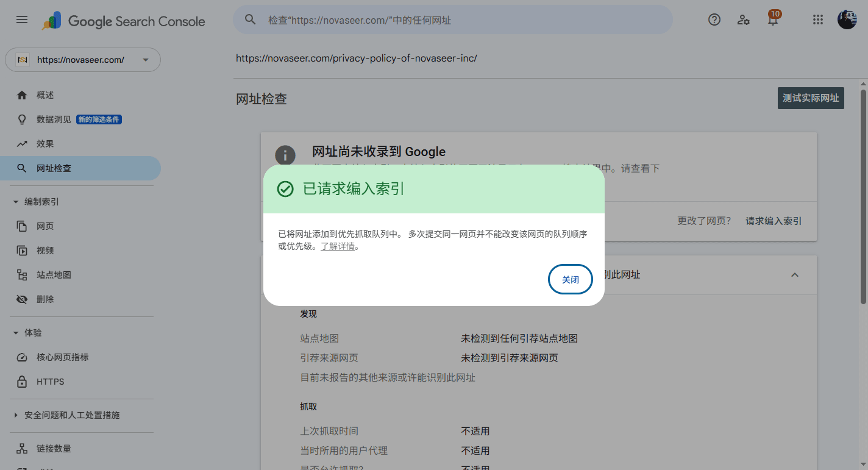
Task: Open notifications bell with 10 badge
Action: point(773,20)
